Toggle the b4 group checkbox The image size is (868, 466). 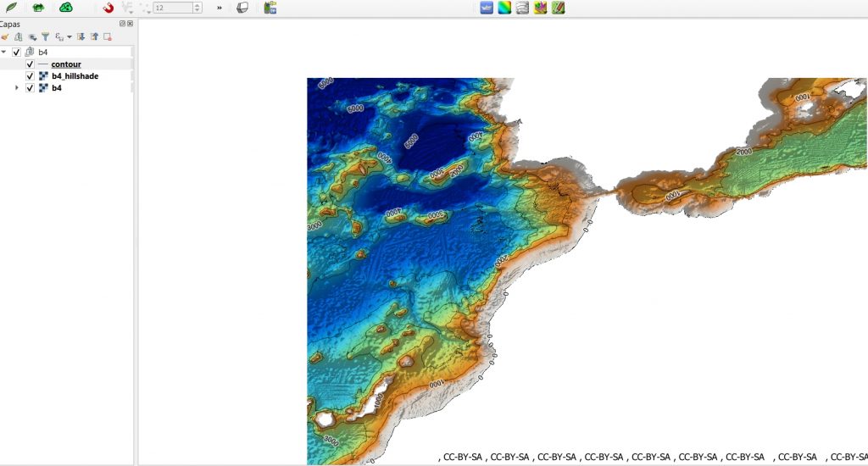16,53
